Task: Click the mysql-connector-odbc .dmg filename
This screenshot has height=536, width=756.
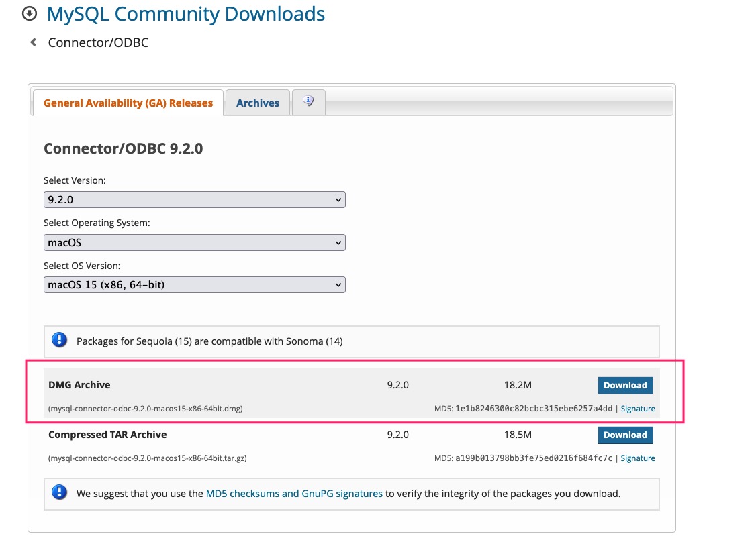Action: coord(146,409)
